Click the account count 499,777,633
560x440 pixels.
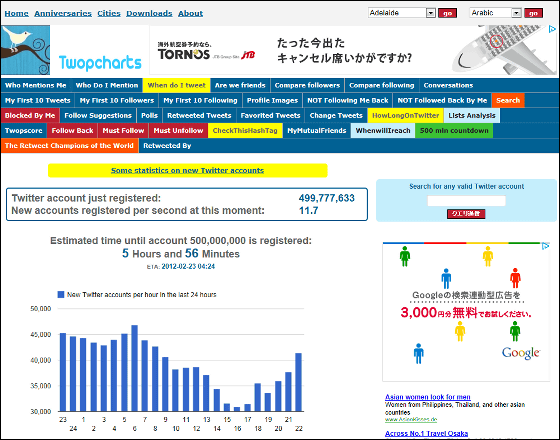click(326, 198)
